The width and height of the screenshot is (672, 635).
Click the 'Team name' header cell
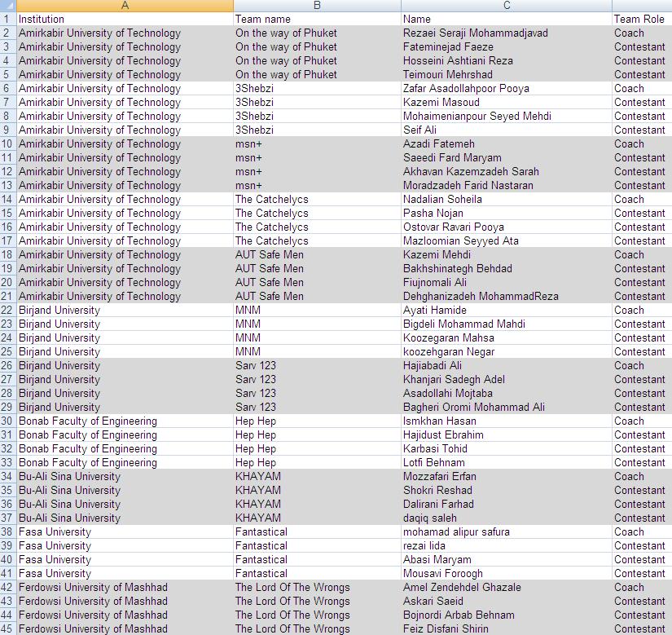(x=317, y=19)
